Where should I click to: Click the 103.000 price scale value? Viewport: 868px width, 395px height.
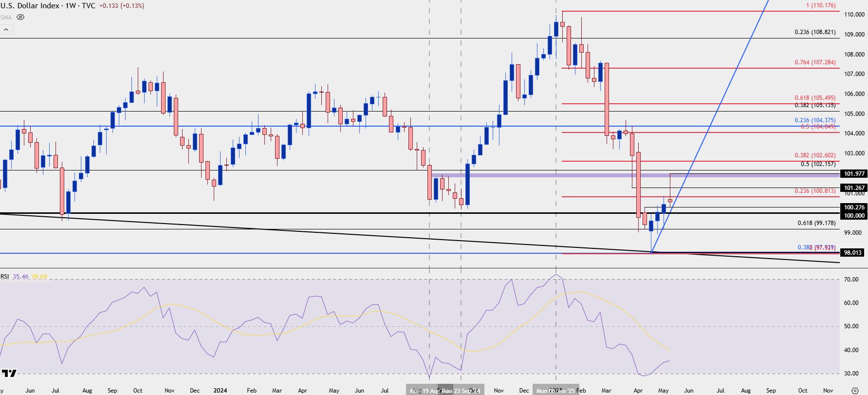pos(854,153)
